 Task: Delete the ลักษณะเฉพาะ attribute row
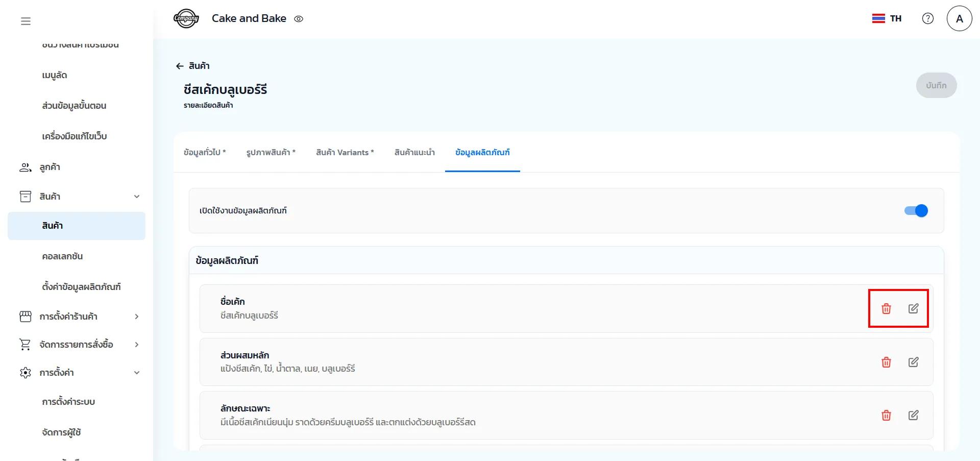tap(886, 416)
